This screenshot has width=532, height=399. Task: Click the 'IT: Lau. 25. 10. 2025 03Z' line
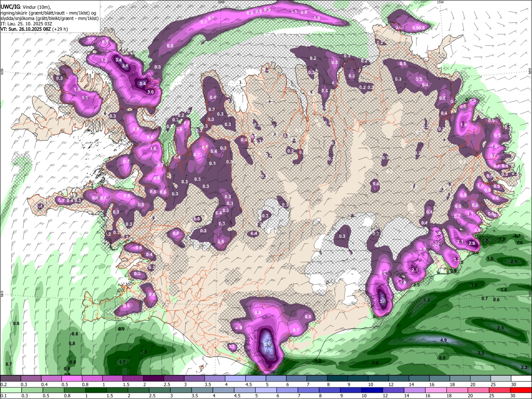pyautogui.click(x=26, y=24)
